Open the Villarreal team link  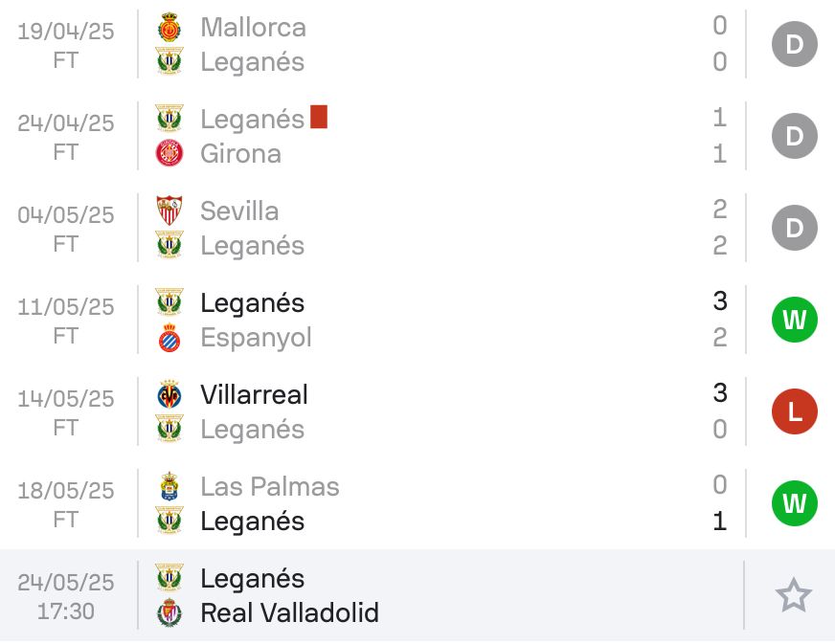click(254, 395)
